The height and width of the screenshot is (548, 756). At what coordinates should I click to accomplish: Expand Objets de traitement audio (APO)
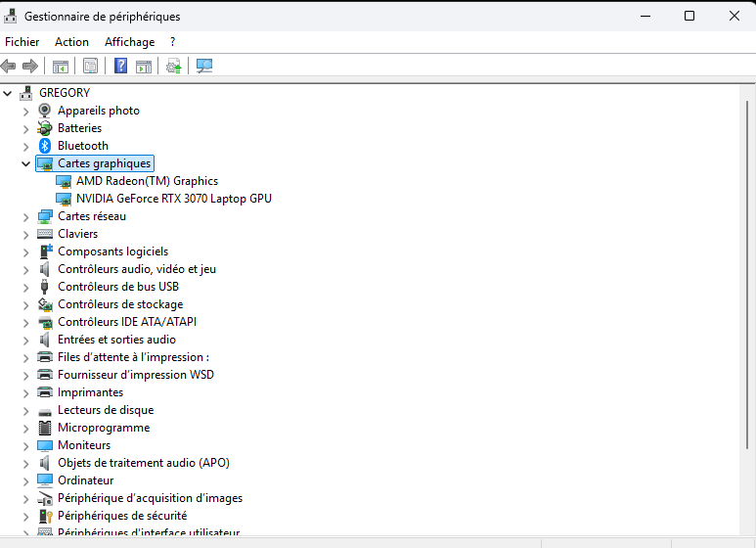tap(26, 464)
